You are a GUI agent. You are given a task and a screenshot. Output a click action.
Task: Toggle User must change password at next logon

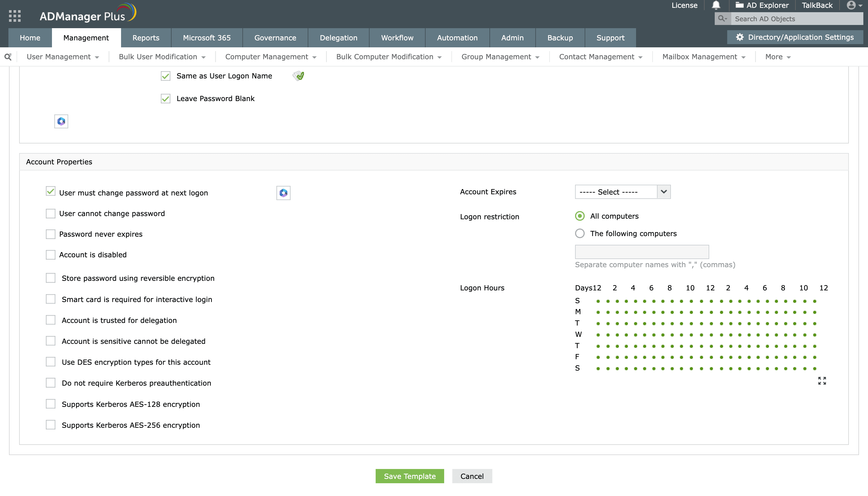coord(51,191)
